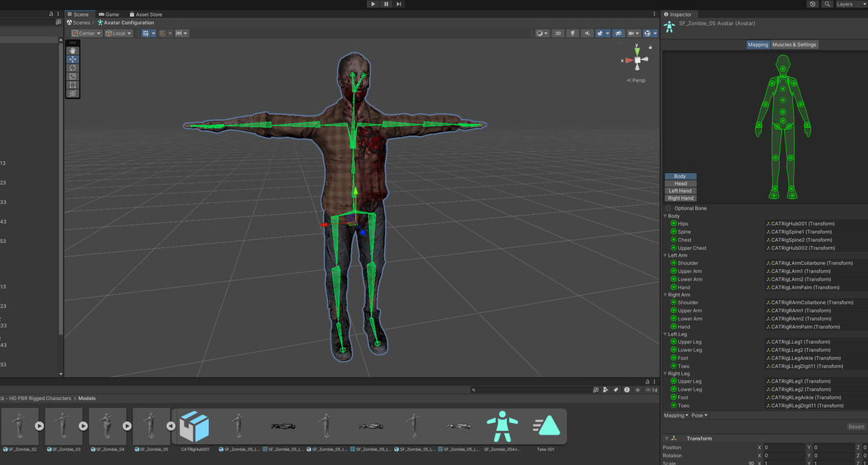
Task: Toggle scene Gizmos button
Action: [647, 33]
